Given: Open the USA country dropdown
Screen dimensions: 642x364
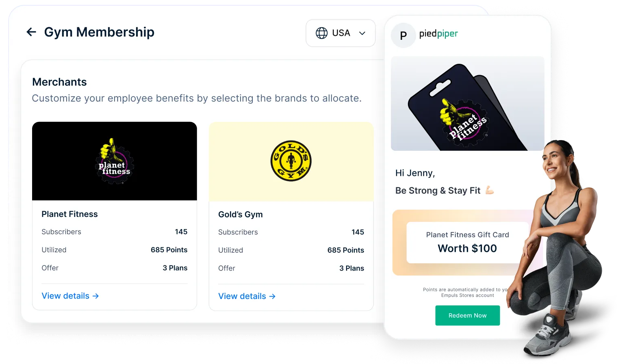Looking at the screenshot, I should click(x=341, y=33).
